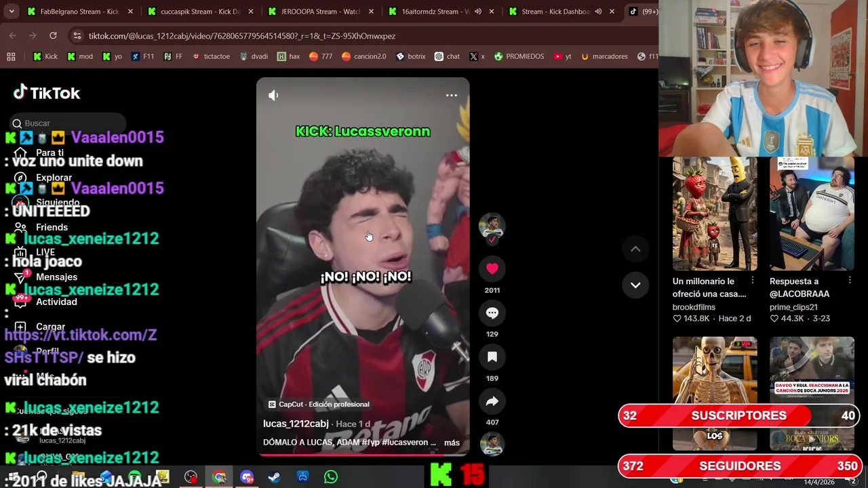Click the CapCut · Edición profesional label

coord(319,404)
